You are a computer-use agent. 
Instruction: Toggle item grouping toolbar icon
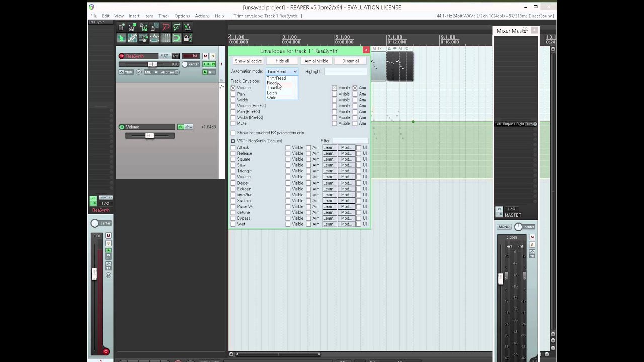point(132,38)
